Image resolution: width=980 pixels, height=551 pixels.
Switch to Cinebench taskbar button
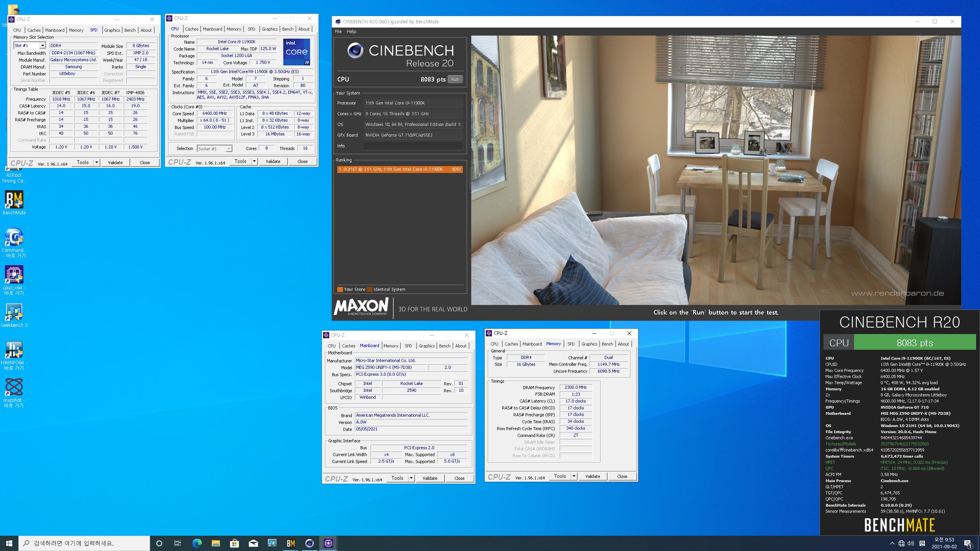pyautogui.click(x=309, y=543)
